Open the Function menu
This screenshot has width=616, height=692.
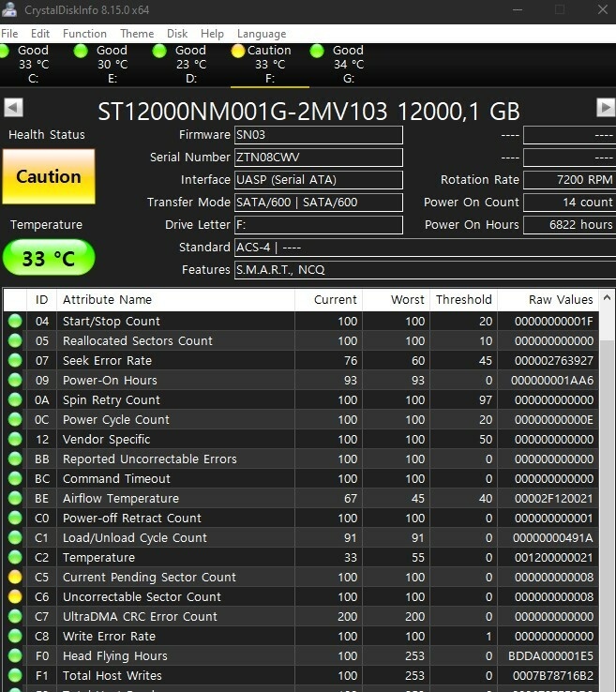point(84,34)
